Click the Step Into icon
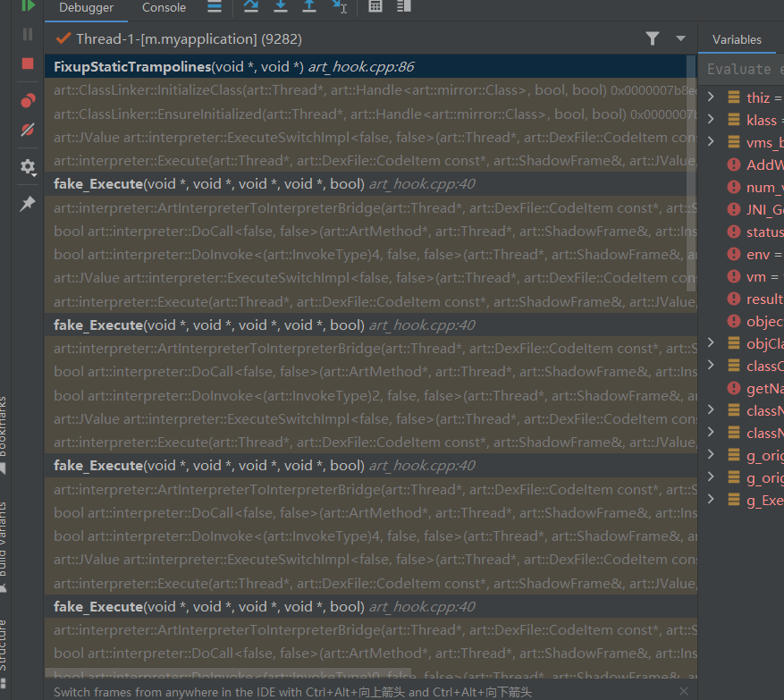The image size is (784, 700). pyautogui.click(x=281, y=6)
